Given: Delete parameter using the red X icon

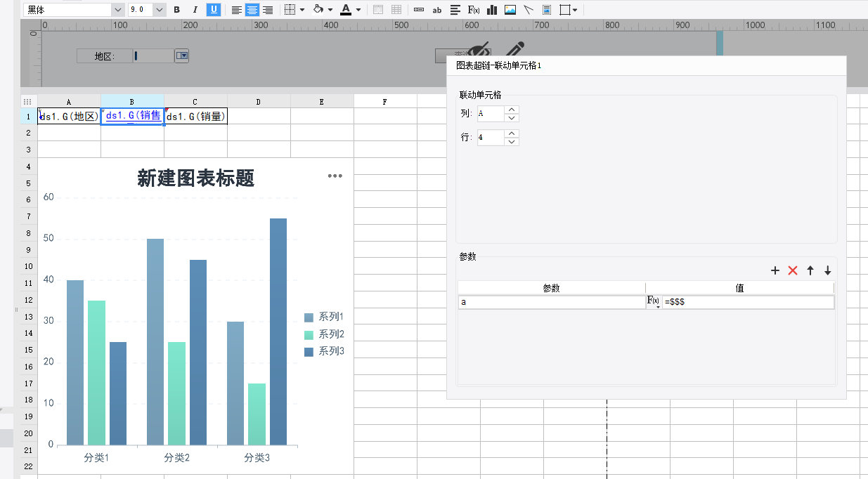Looking at the screenshot, I should [x=793, y=270].
